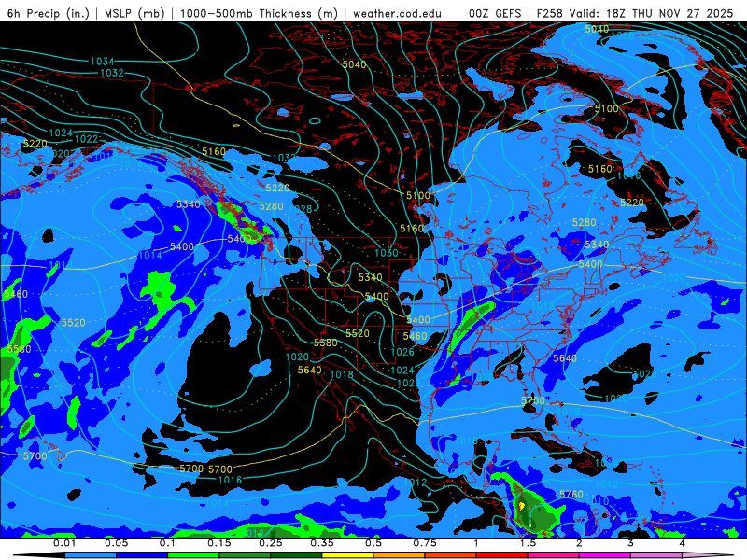Click the '0.01' legend value
The image size is (747, 560).
64,543
